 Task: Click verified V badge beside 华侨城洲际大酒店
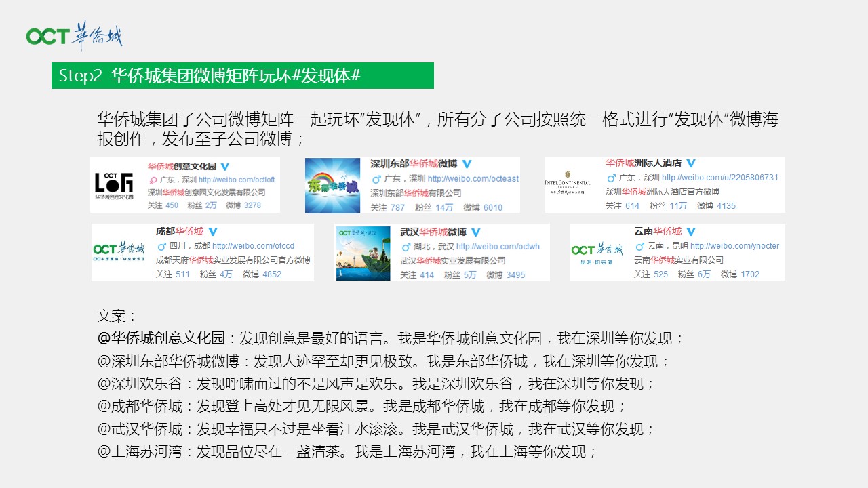(691, 163)
